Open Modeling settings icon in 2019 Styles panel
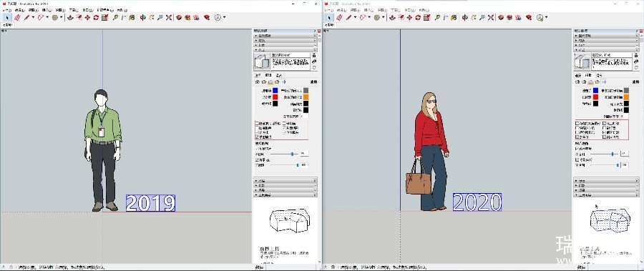 (283, 82)
